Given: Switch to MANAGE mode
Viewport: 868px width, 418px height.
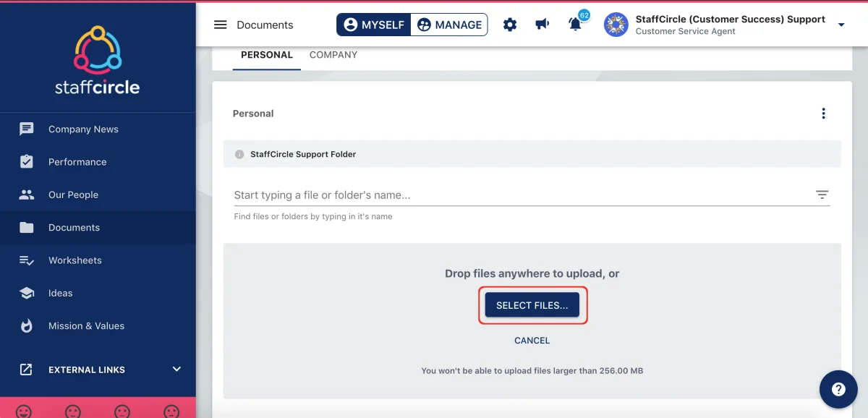Looking at the screenshot, I should pyautogui.click(x=449, y=25).
